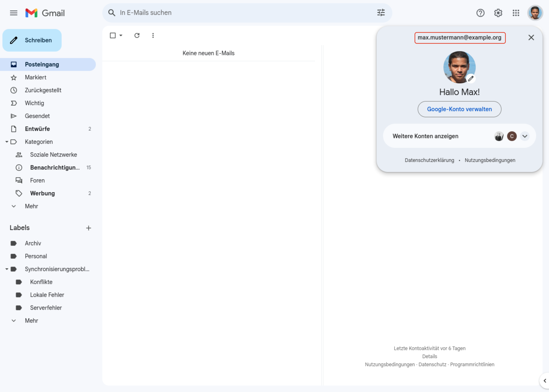This screenshot has height=392, width=549.
Task: Collapse the Synchronisierungsprobleme label tree
Action: click(x=7, y=269)
